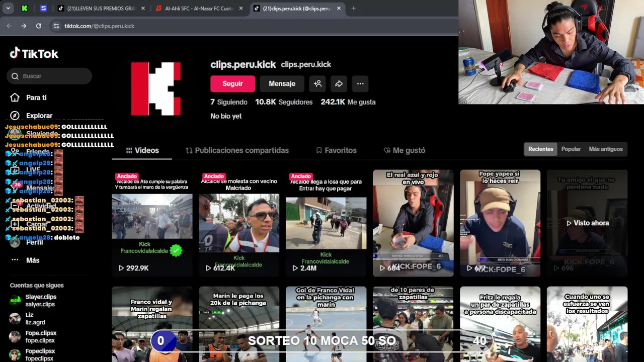
Task: Open Siguiendo count link
Action: point(229,102)
